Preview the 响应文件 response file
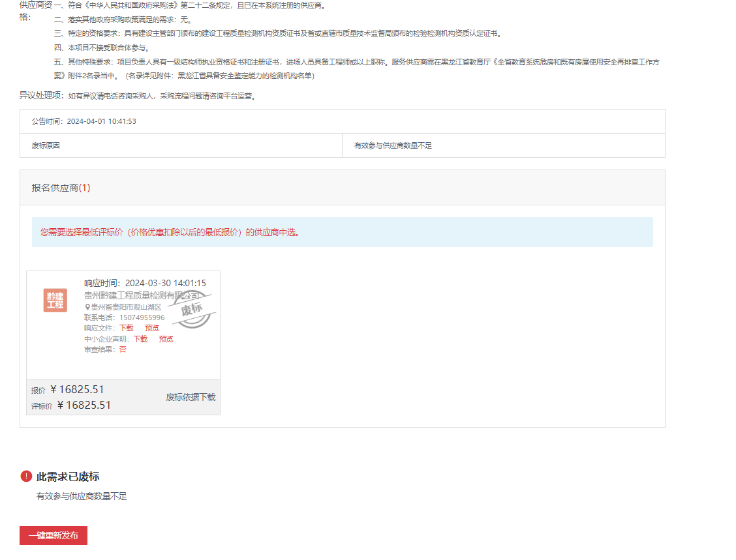 (152, 328)
